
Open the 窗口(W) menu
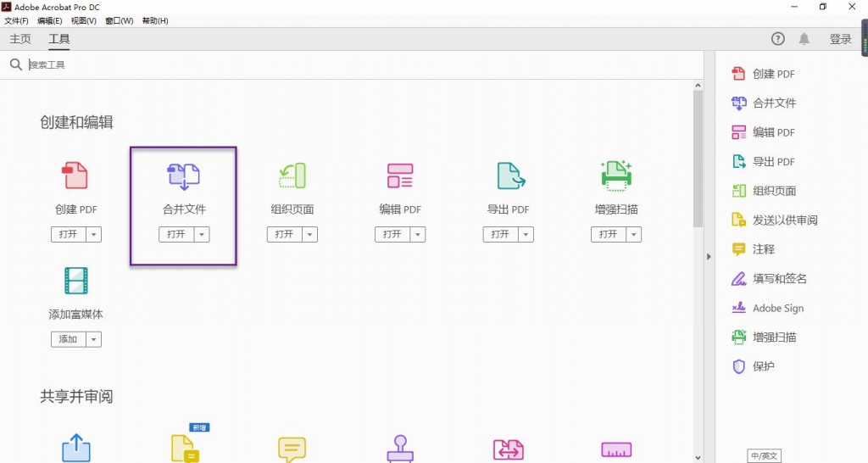click(119, 20)
